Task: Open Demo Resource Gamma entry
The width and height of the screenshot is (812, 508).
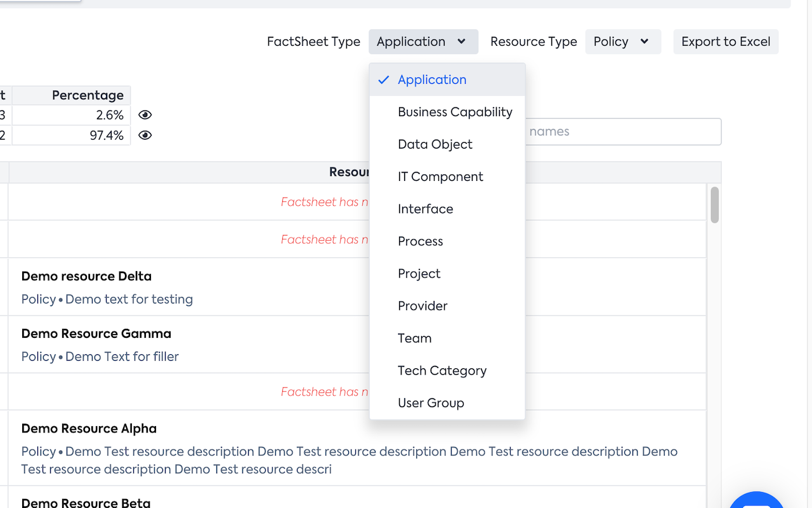Action: click(96, 333)
